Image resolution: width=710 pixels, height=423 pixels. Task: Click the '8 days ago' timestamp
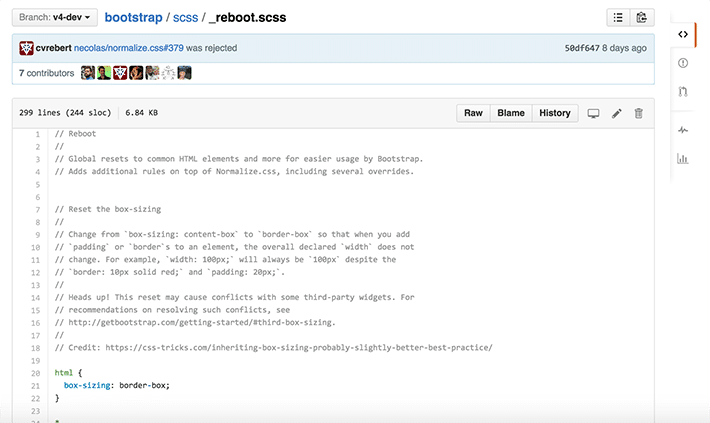(x=624, y=48)
